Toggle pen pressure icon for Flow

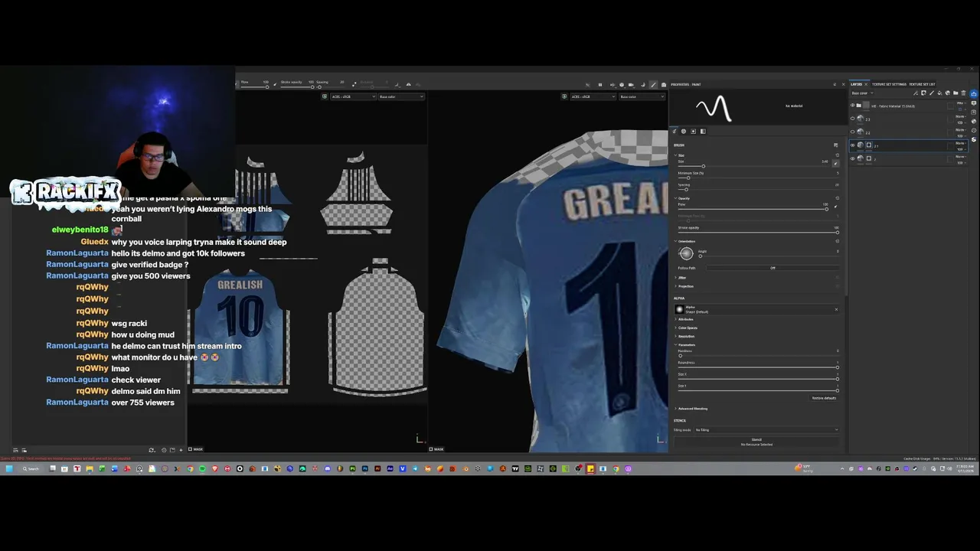pyautogui.click(x=835, y=207)
